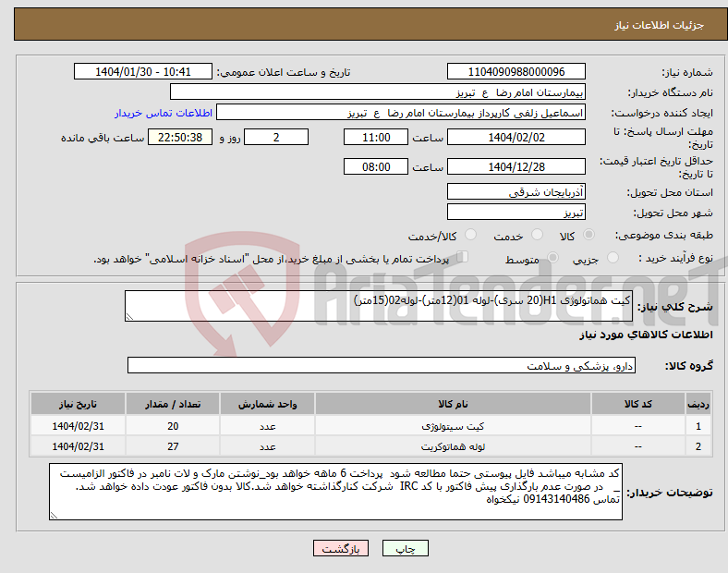The width and height of the screenshot is (728, 573).
Task: Click the buyer name field بیمارستان امام رضا
Action: pos(378,91)
